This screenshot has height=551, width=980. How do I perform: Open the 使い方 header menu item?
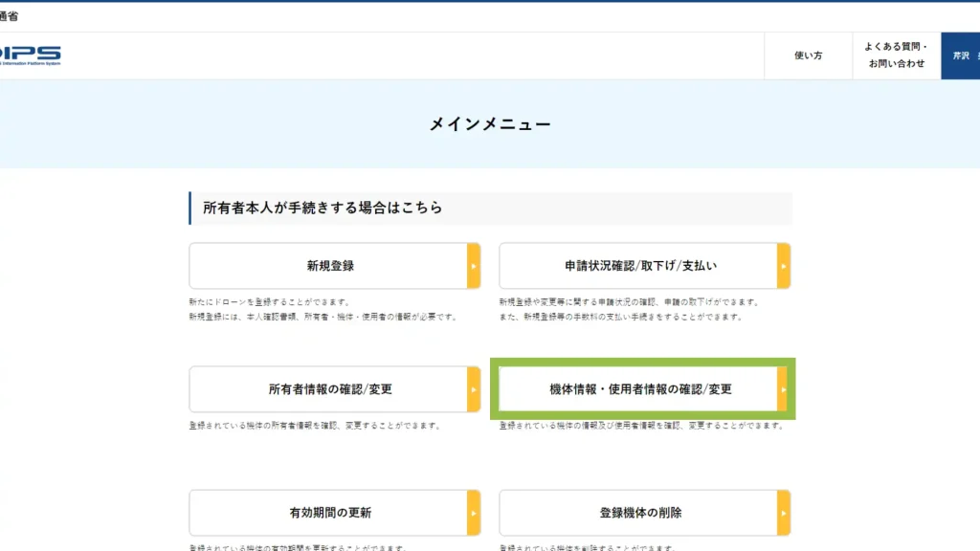(x=808, y=55)
